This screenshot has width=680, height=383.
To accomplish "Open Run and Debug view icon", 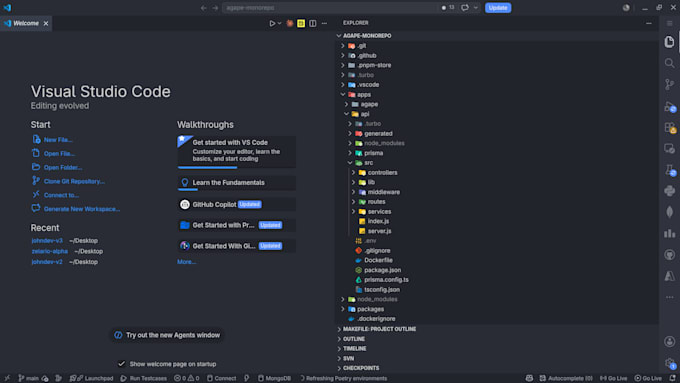I will [669, 106].
